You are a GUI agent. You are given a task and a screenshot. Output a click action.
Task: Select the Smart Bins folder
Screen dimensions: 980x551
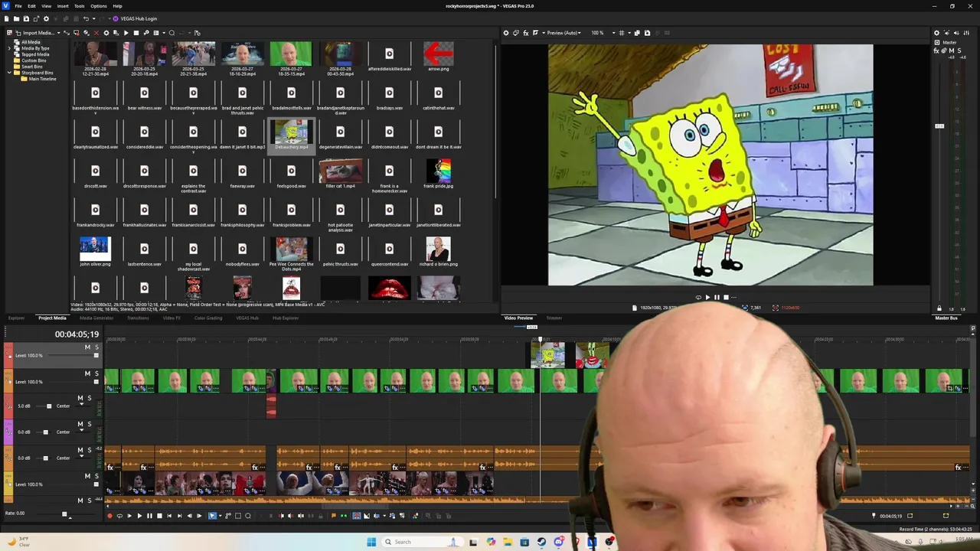pyautogui.click(x=32, y=67)
